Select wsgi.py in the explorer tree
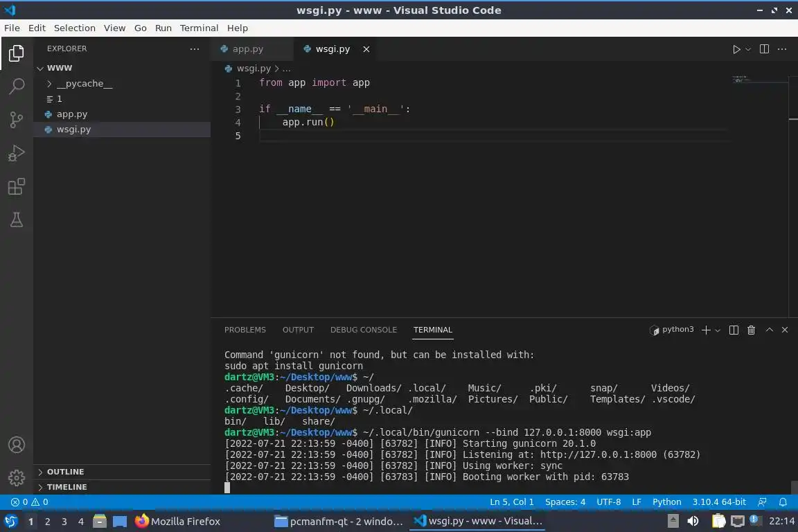798x532 pixels. 122,130
